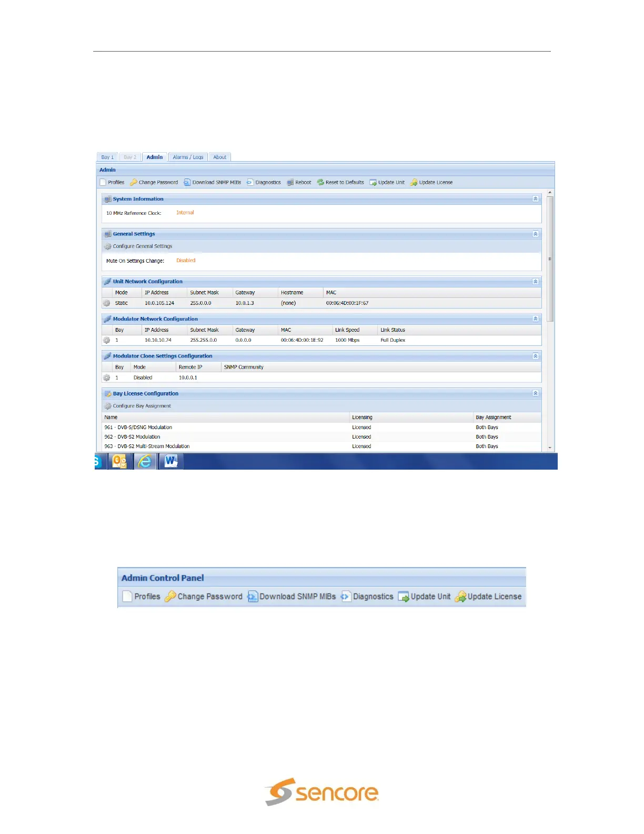The width and height of the screenshot is (644, 834).
Task: Click the scrollbar down arrow
Action: (550, 448)
